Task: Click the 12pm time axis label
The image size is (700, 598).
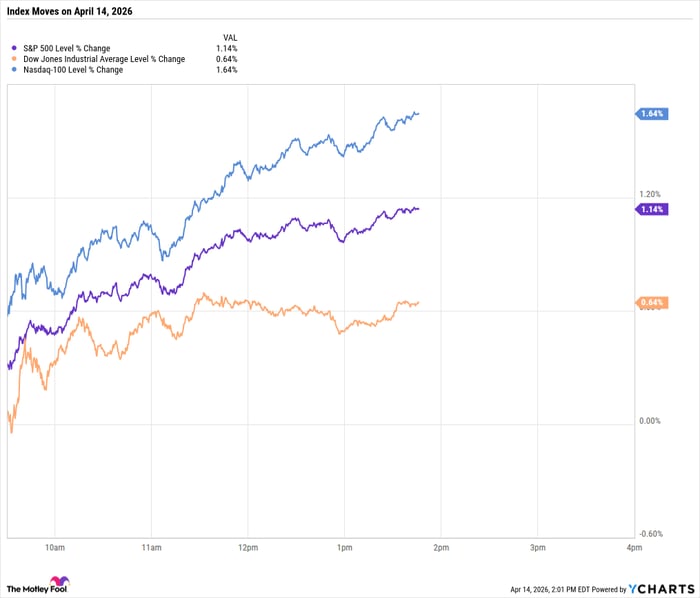Action: tap(247, 549)
